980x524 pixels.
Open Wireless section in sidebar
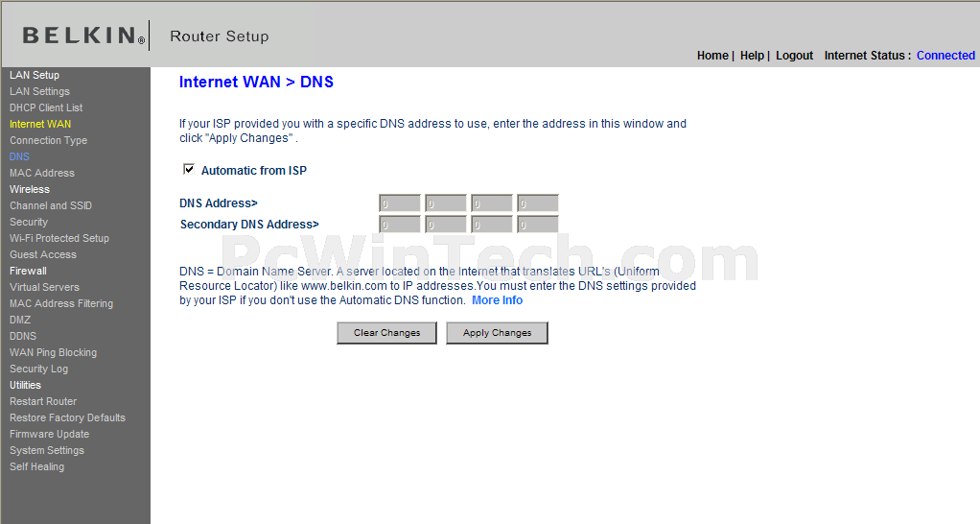click(x=30, y=189)
